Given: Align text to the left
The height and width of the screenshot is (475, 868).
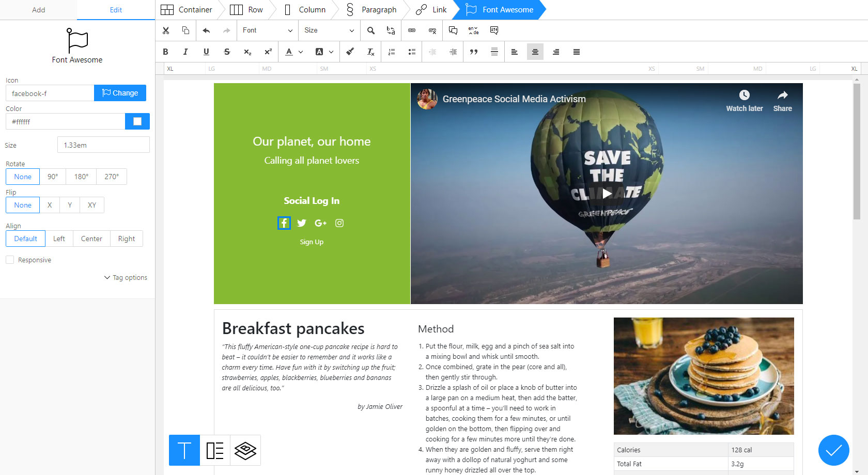Looking at the screenshot, I should click(515, 52).
